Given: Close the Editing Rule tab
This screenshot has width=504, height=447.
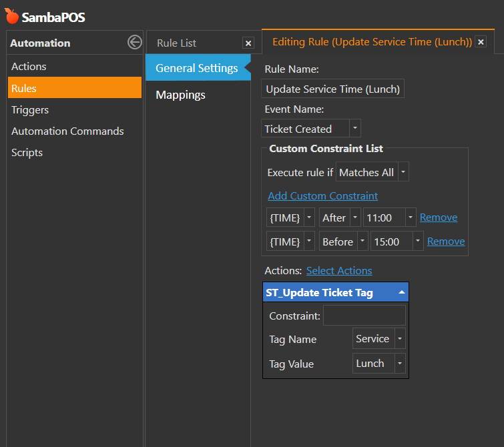Looking at the screenshot, I should [481, 42].
